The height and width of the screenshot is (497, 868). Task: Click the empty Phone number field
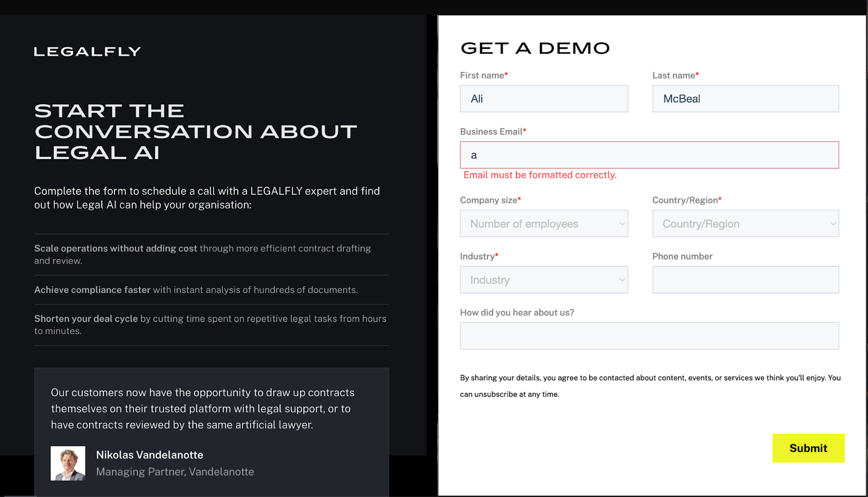click(x=745, y=279)
